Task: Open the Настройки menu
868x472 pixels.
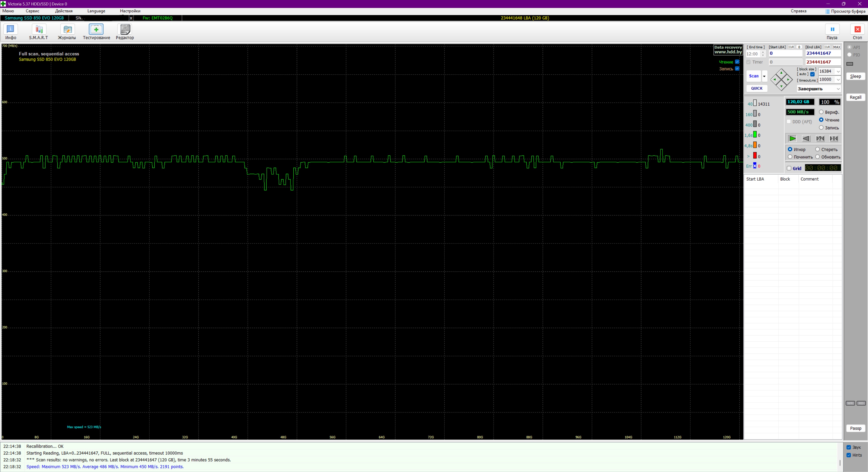Action: (x=130, y=11)
